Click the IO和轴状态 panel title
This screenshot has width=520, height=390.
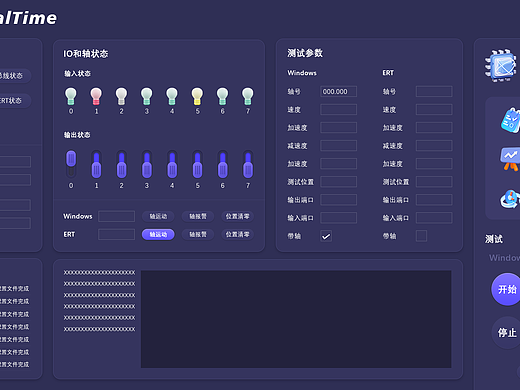click(86, 54)
